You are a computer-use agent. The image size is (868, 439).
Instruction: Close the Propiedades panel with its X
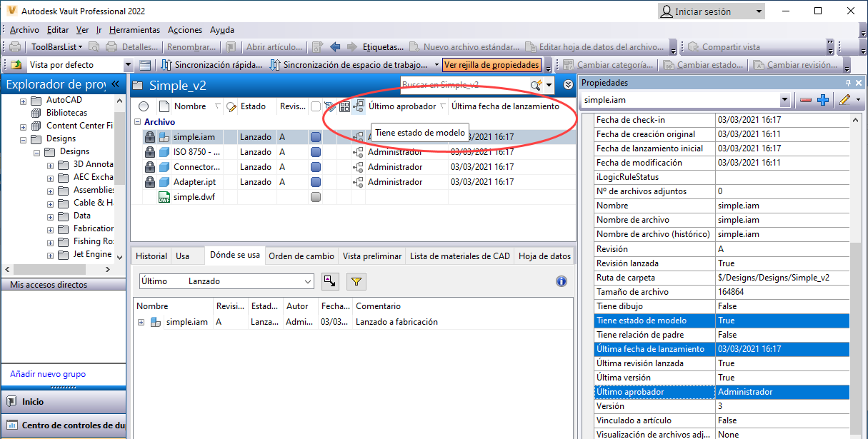(x=858, y=84)
